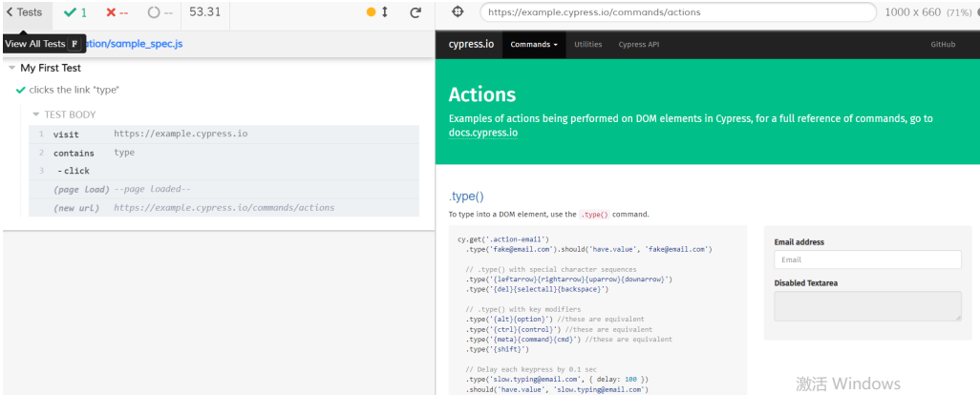Toggle auto-scrolling with the orange dot arrow
The image size is (980, 415).
(377, 12)
